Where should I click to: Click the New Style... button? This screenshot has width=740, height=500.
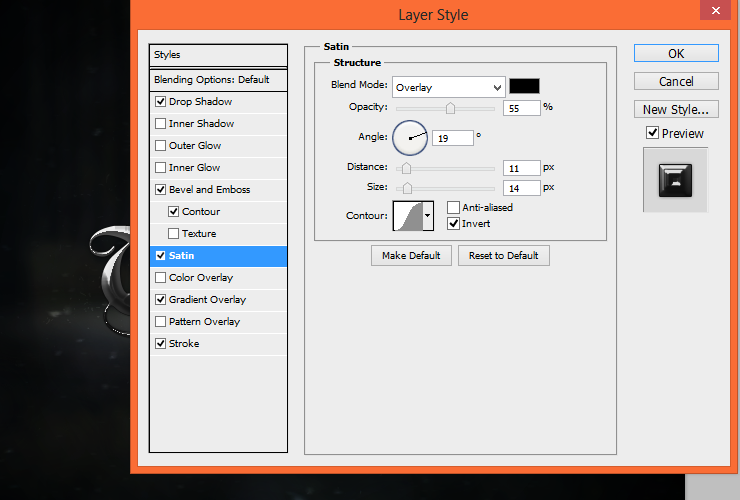[x=676, y=109]
